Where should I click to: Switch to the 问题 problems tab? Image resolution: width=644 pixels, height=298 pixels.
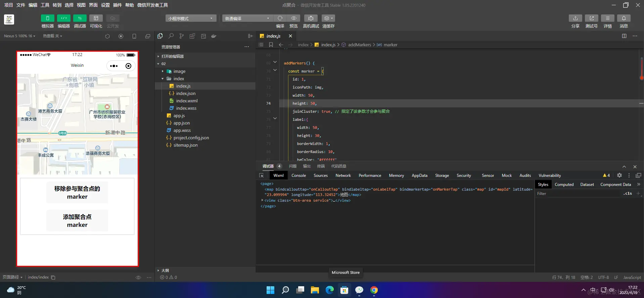(293, 166)
